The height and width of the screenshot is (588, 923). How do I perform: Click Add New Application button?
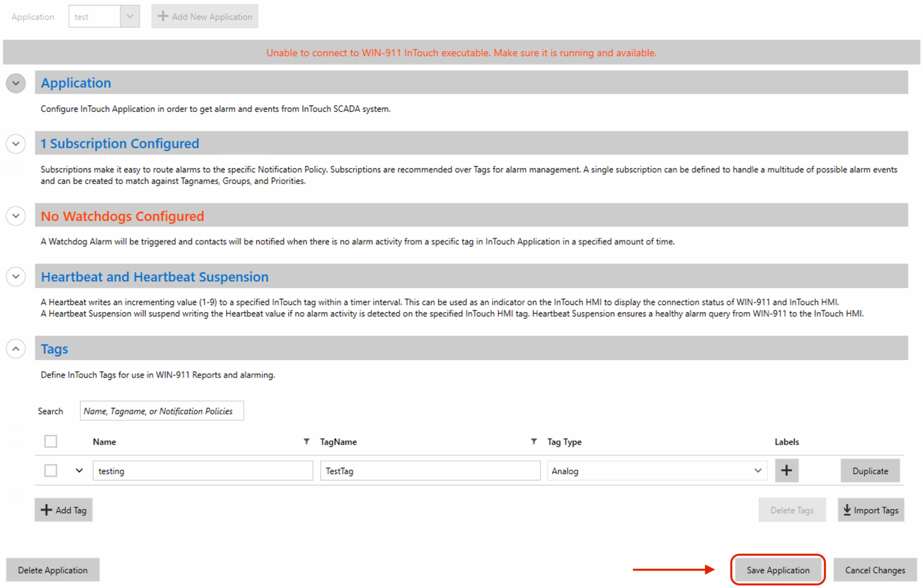coord(205,17)
